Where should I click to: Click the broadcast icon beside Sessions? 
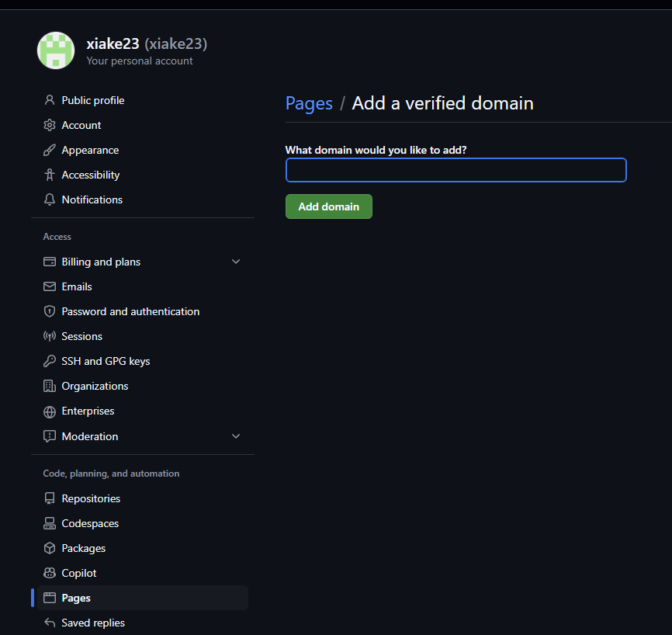click(x=50, y=336)
